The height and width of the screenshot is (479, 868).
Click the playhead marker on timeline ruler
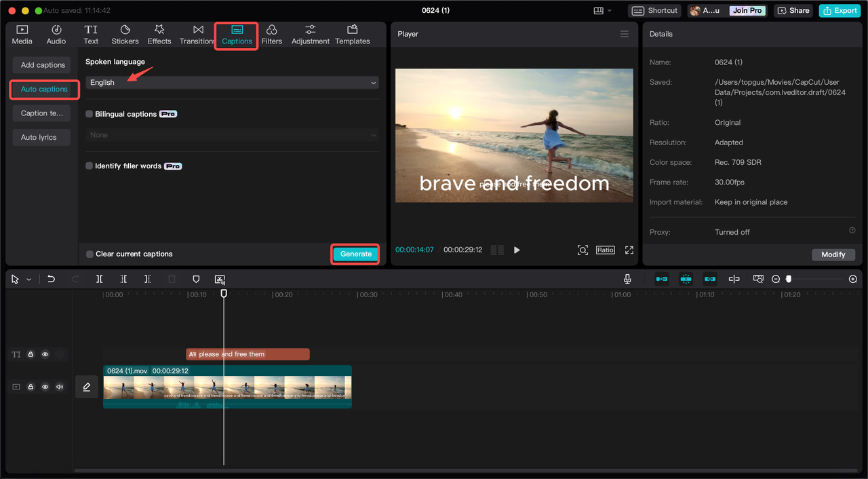pos(224,293)
